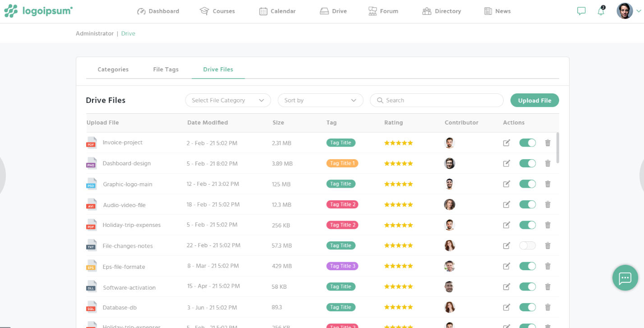
Task: Delete the Database-db file
Action: pyautogui.click(x=547, y=307)
